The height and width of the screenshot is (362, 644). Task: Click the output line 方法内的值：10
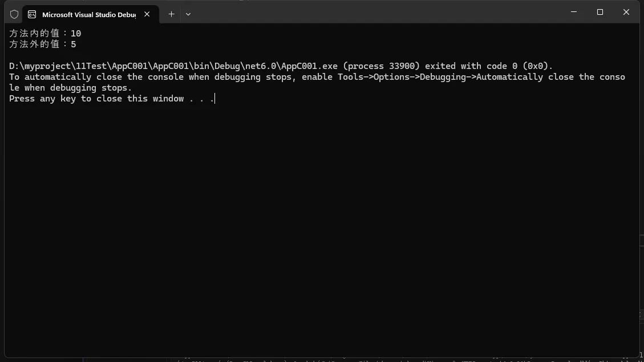(x=45, y=33)
